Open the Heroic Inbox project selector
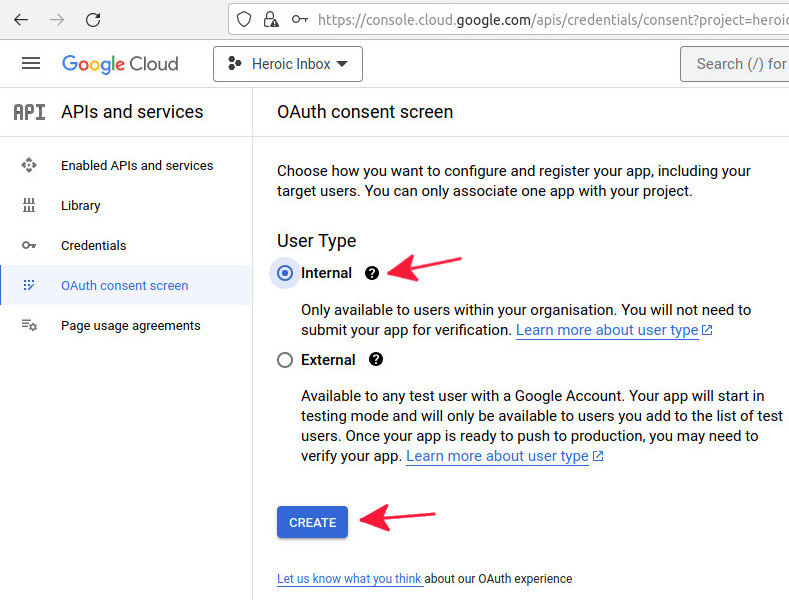 [288, 64]
